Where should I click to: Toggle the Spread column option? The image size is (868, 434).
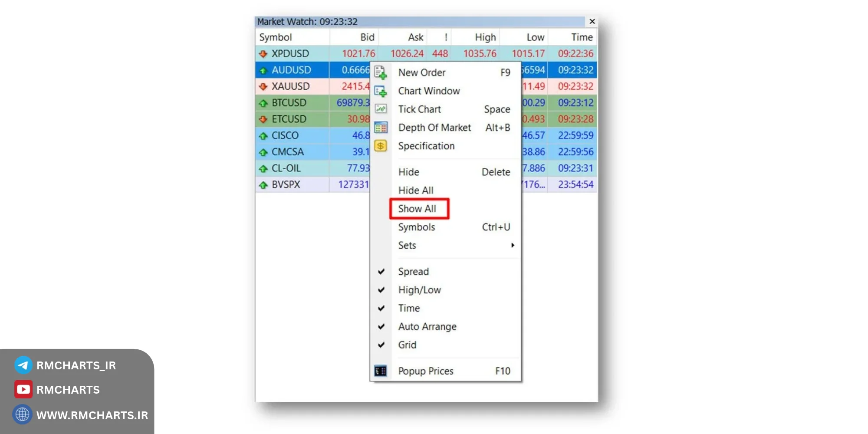tap(446, 271)
